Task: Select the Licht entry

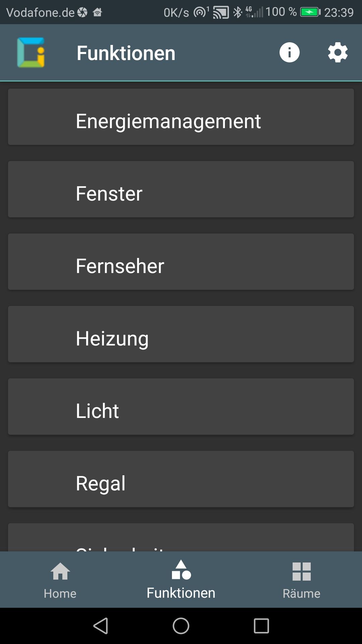Action: click(181, 407)
